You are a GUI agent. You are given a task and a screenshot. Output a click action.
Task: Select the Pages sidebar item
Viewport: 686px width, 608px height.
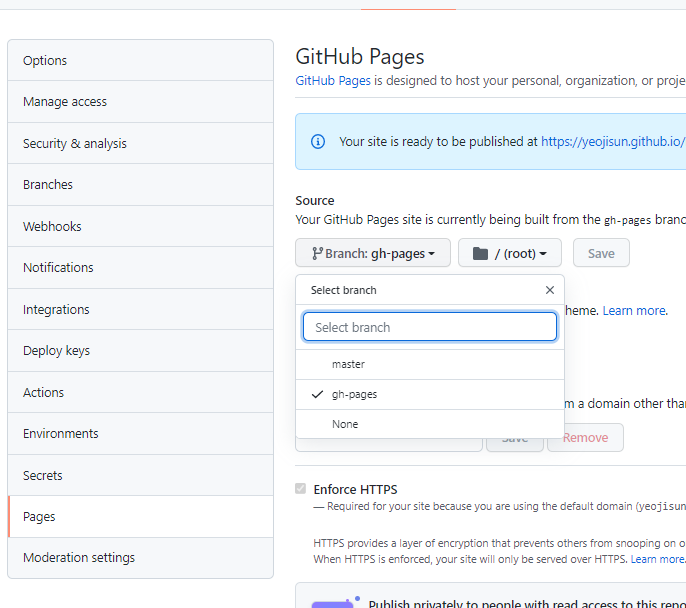point(140,517)
